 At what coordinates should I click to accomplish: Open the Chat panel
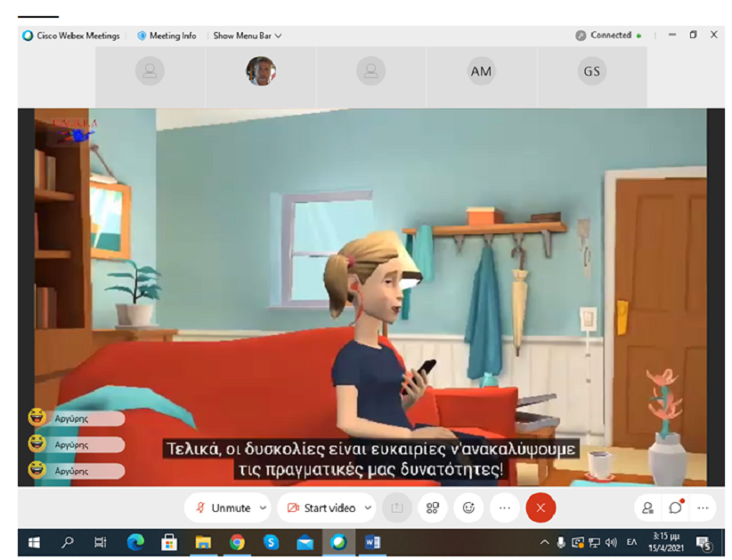tap(675, 507)
